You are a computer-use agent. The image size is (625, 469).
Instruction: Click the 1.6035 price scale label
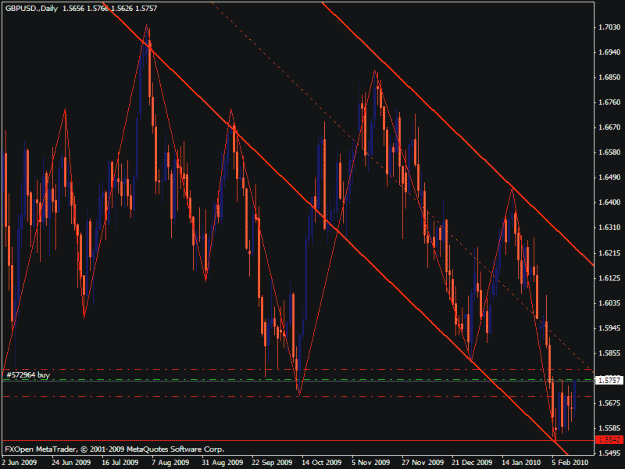click(x=609, y=303)
